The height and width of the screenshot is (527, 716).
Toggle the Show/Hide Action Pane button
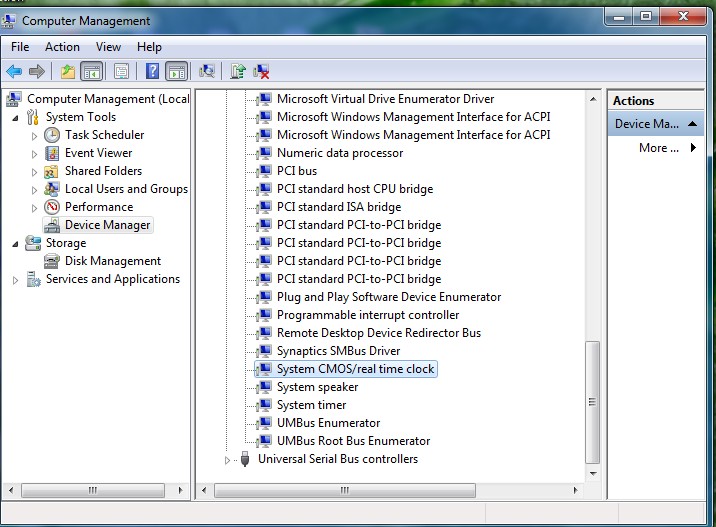pyautogui.click(x=177, y=71)
